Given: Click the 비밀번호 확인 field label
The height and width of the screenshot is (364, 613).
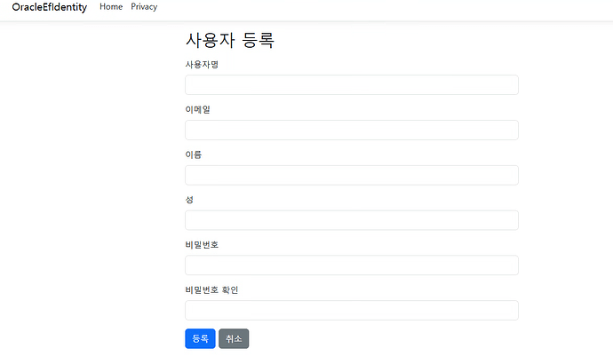Looking at the screenshot, I should coord(211,290).
